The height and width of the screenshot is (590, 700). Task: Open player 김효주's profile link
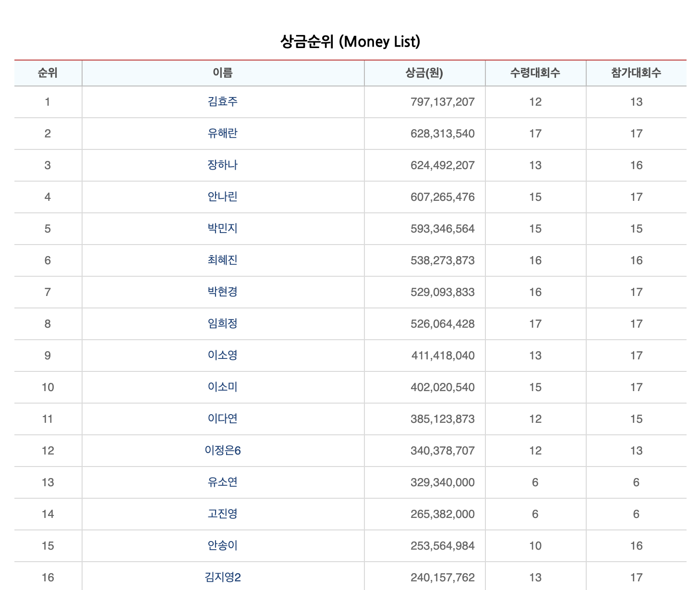coord(223,102)
